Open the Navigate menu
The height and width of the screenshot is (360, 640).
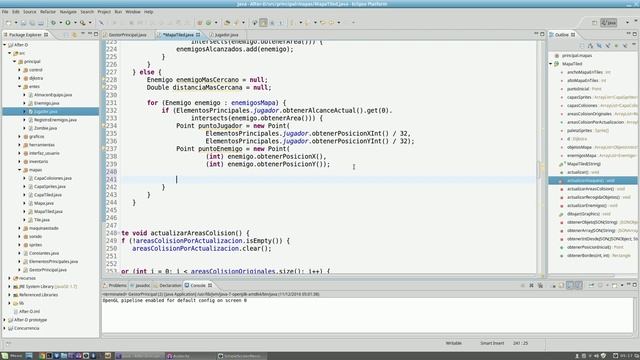tap(68, 12)
